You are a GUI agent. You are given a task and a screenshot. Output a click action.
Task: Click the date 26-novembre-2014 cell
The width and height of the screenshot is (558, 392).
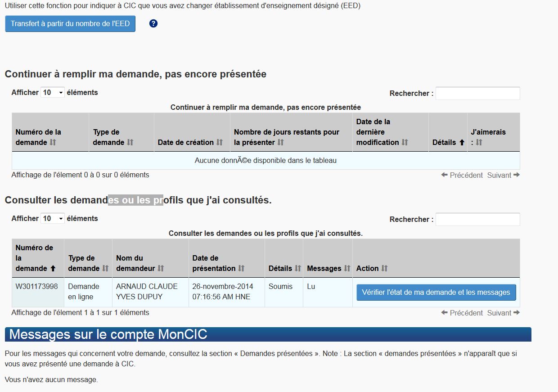pos(227,293)
